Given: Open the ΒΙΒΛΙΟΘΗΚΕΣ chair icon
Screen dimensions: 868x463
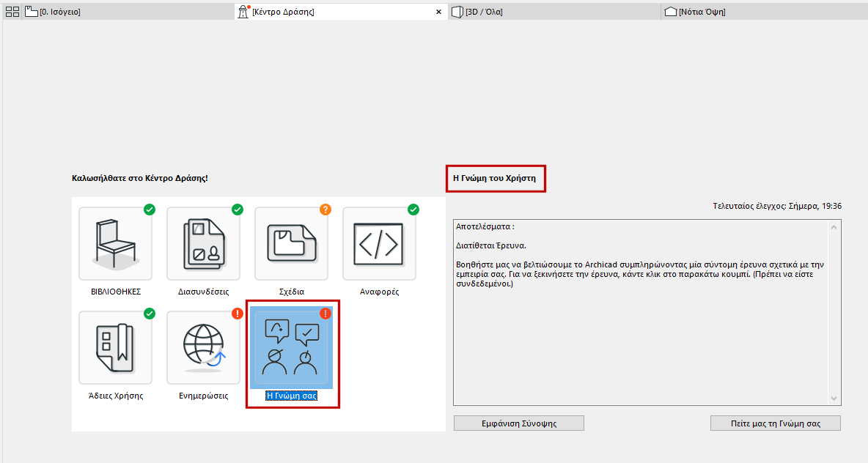Looking at the screenshot, I should [x=115, y=243].
